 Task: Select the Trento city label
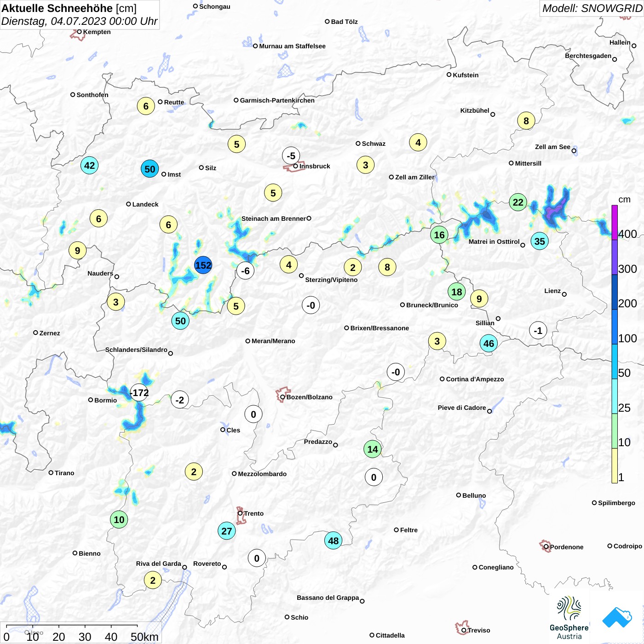click(254, 513)
